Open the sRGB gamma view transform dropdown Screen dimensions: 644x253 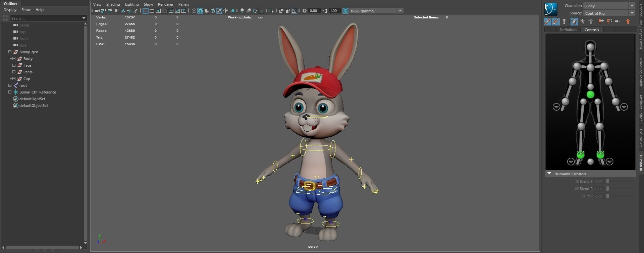coord(376,11)
